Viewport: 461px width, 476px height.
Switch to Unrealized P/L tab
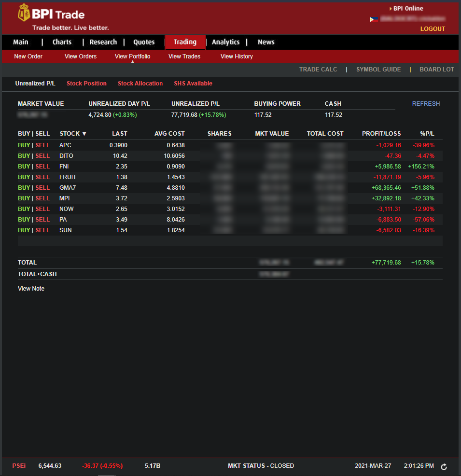35,84
